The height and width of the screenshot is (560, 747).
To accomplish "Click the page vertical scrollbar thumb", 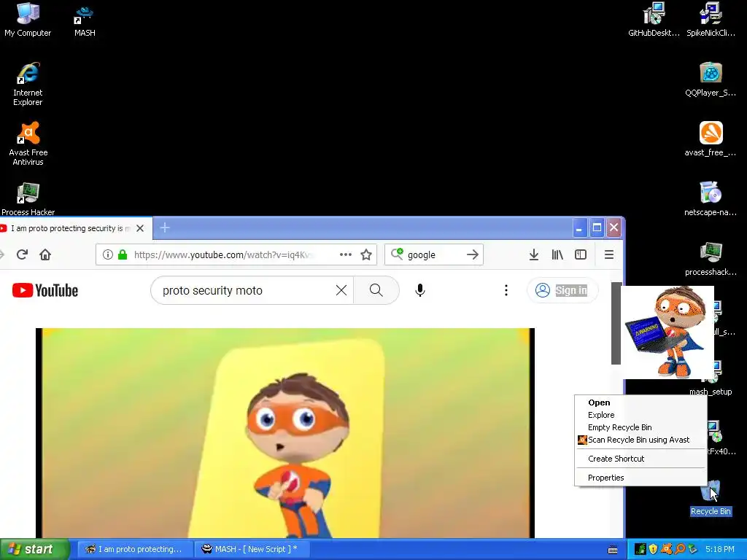I will pos(616,323).
